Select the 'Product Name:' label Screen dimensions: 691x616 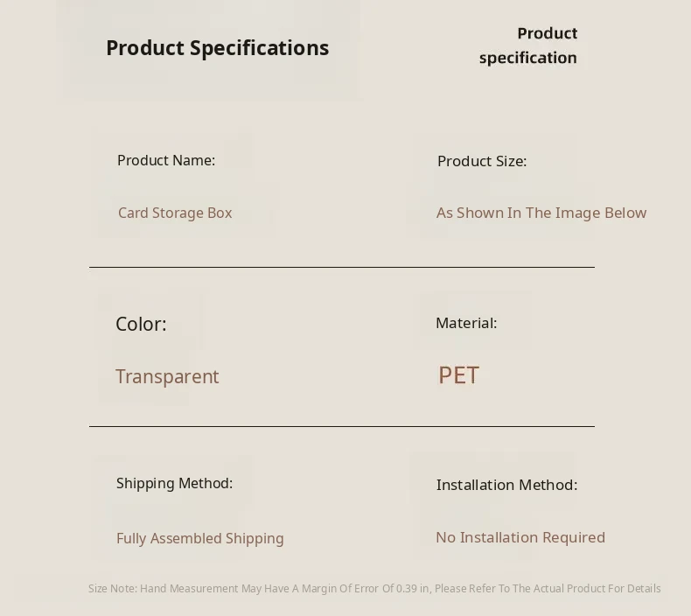click(166, 160)
